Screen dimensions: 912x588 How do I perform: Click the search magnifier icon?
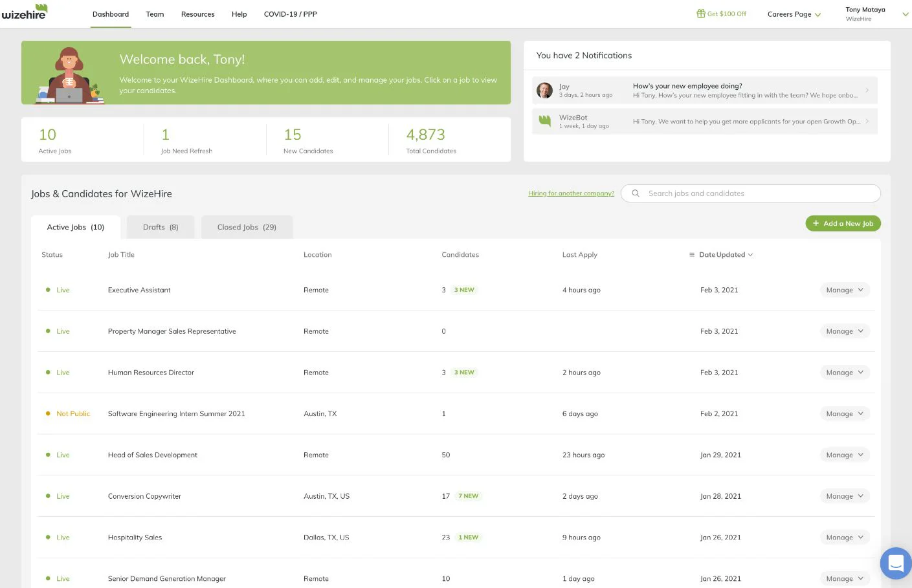point(636,193)
